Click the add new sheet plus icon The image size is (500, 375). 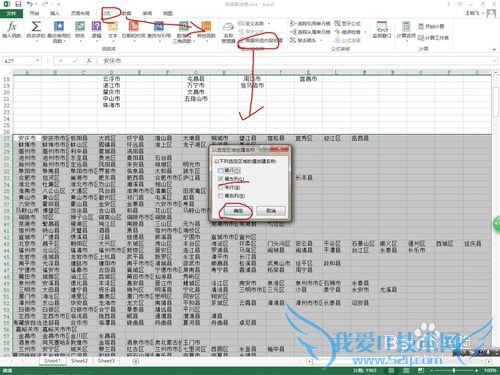pyautogui.click(x=136, y=361)
